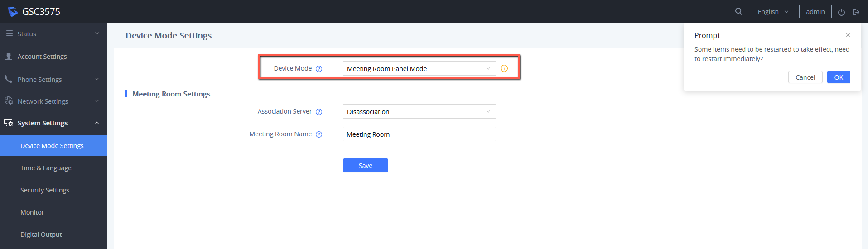
Task: Click the Device Mode Settings page heading
Action: pos(169,35)
